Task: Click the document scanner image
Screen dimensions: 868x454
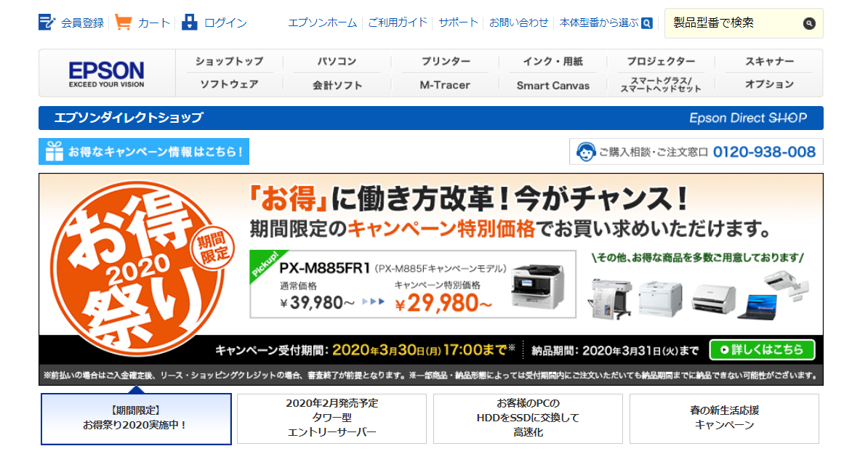Action: tap(714, 299)
